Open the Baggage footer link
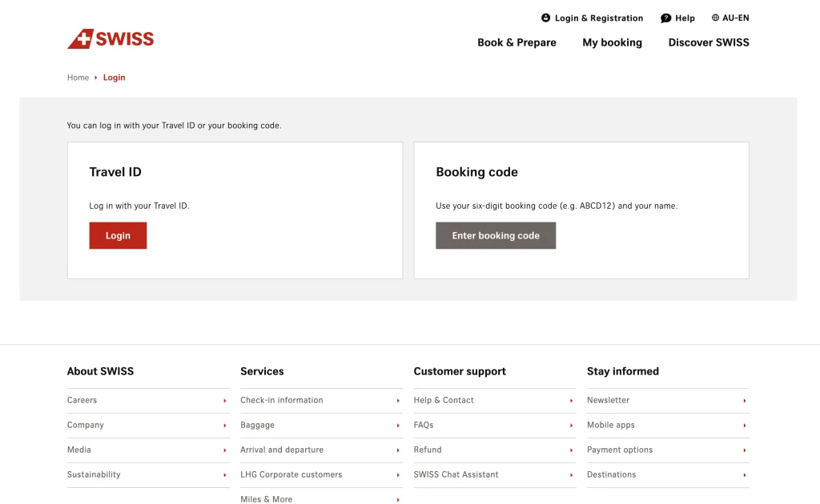 (321, 426)
